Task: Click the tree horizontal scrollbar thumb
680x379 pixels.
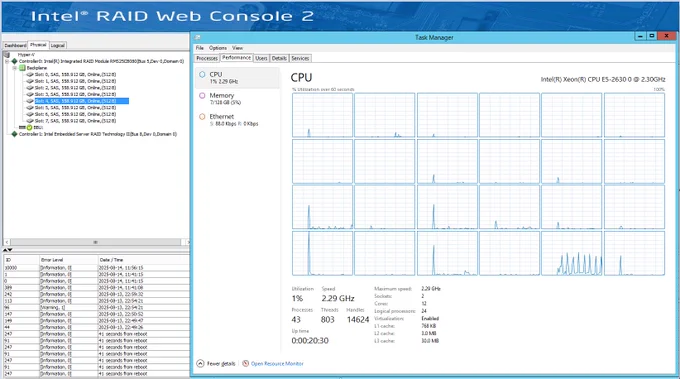Action: (x=95, y=242)
